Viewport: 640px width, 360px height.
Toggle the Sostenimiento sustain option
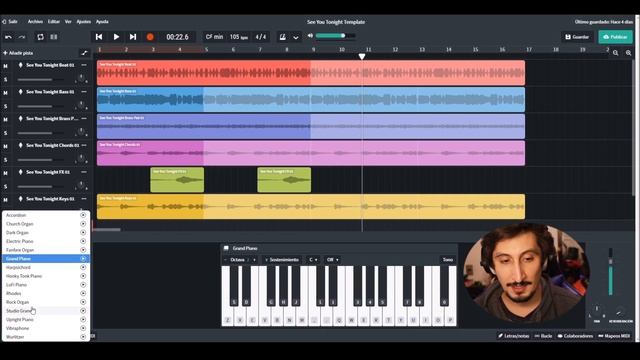(x=282, y=260)
